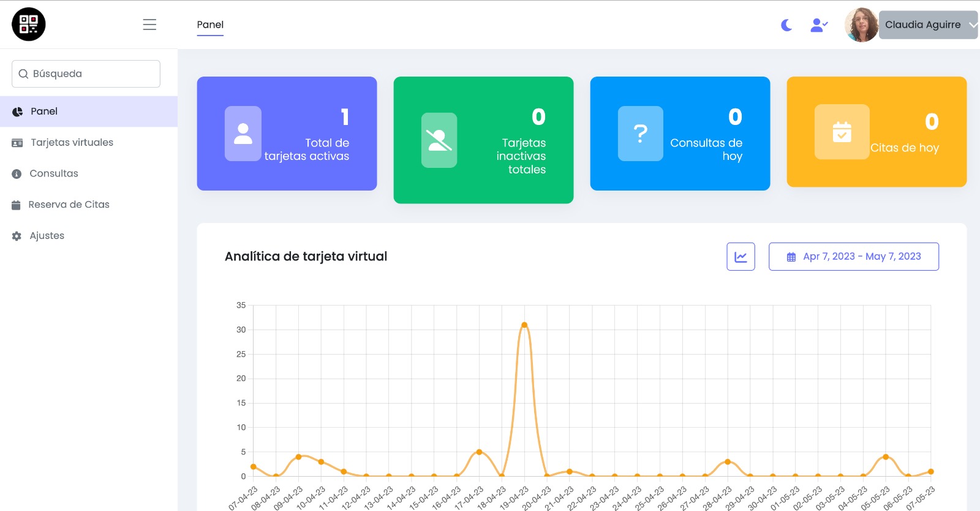Click the 07-04-23 first data point

[x=254, y=467]
